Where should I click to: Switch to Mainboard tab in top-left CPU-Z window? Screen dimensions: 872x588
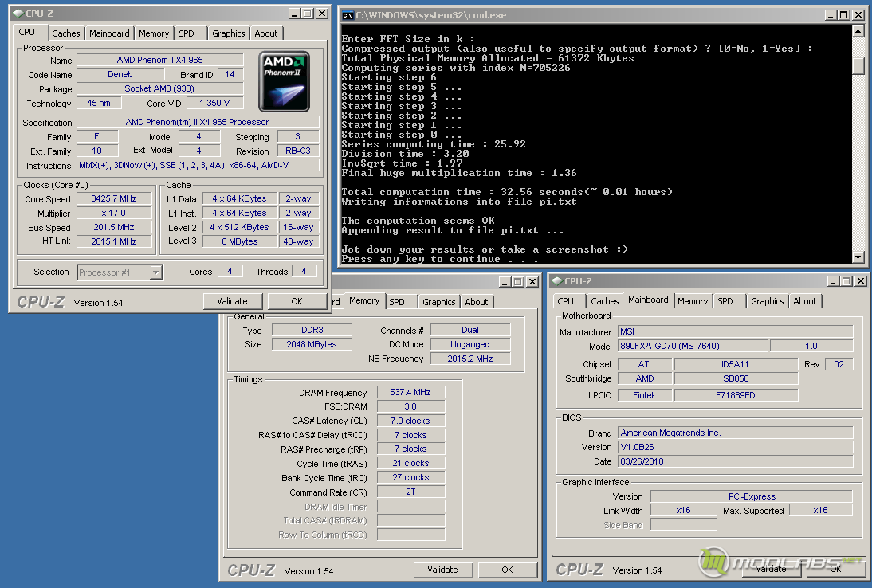[109, 33]
